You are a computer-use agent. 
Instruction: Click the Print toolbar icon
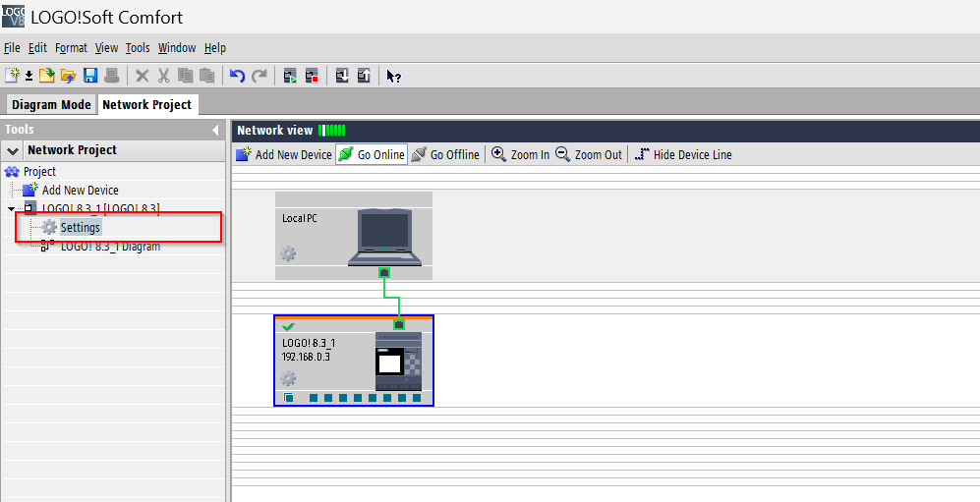(x=112, y=76)
